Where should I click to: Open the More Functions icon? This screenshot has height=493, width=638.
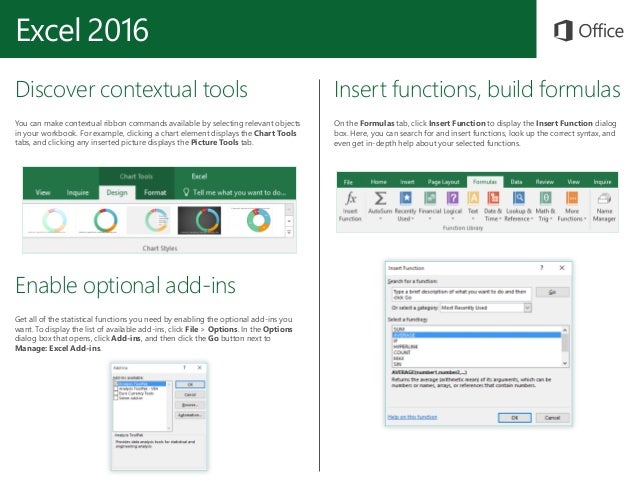click(x=572, y=198)
